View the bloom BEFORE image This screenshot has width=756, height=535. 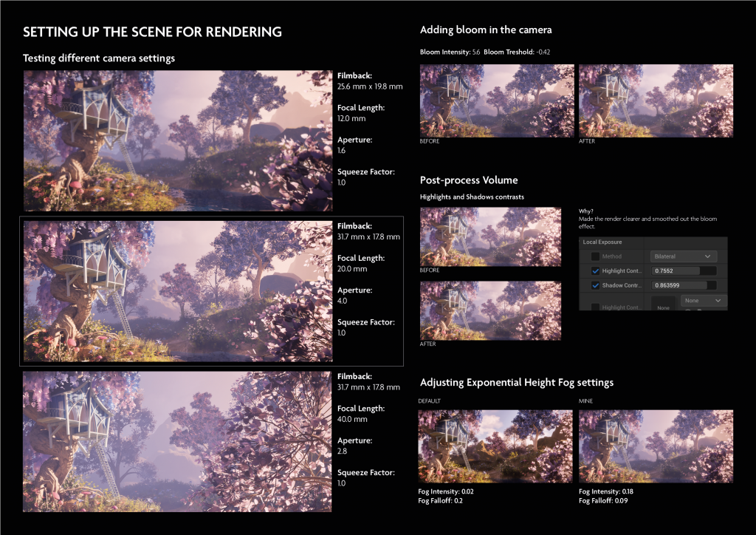point(497,100)
